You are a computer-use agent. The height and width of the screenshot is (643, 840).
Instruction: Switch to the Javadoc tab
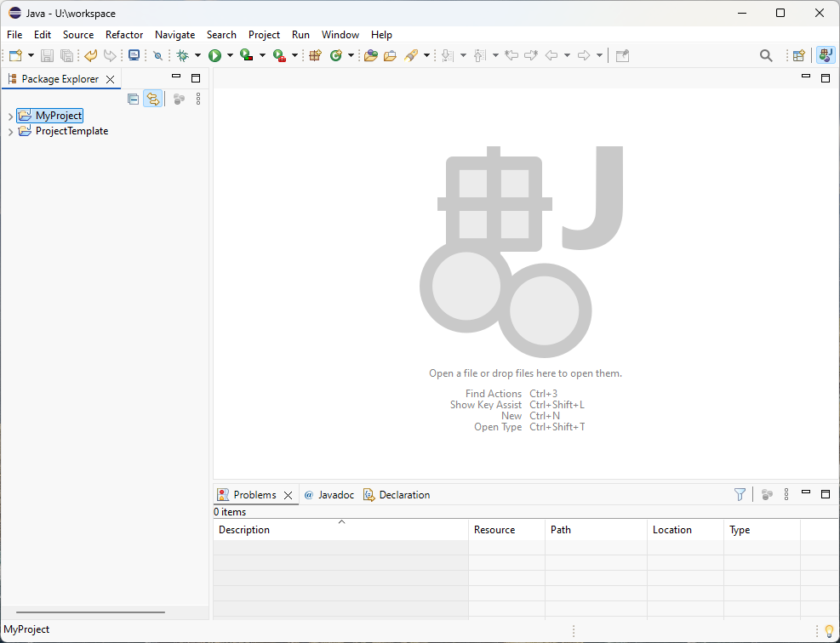pyautogui.click(x=335, y=494)
